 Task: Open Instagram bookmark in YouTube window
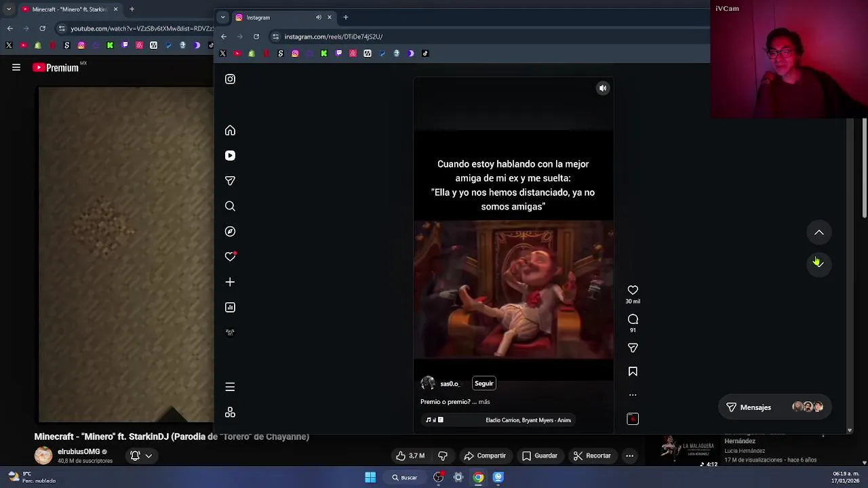(x=81, y=45)
